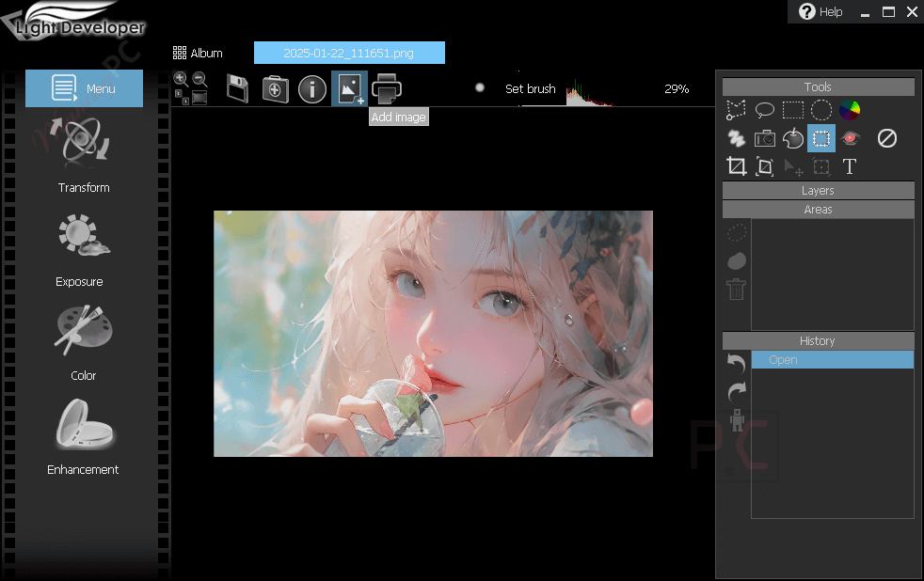The width and height of the screenshot is (924, 581).
Task: Print the image using the printer icon
Action: pyautogui.click(x=387, y=89)
